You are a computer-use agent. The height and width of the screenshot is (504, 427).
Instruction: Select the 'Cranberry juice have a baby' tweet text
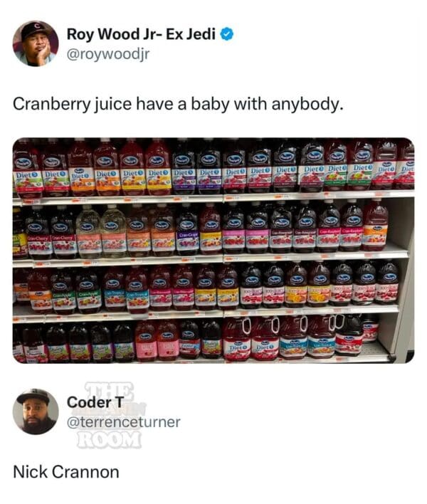178,104
